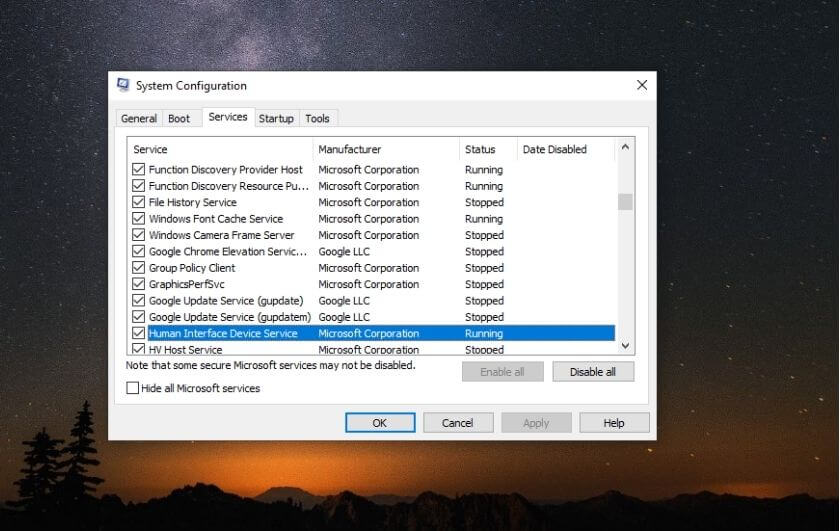Disable the Google Chrome Elevation Service checkbox
The height and width of the screenshot is (531, 840).
(x=139, y=252)
